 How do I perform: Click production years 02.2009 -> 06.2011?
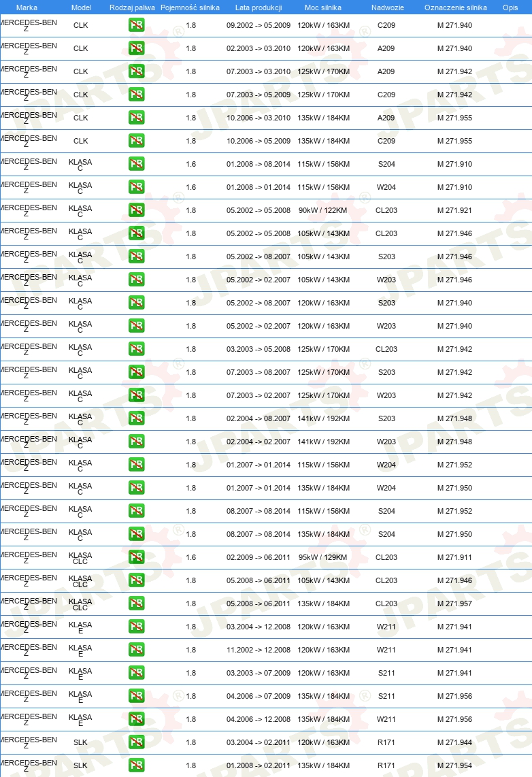coord(259,557)
